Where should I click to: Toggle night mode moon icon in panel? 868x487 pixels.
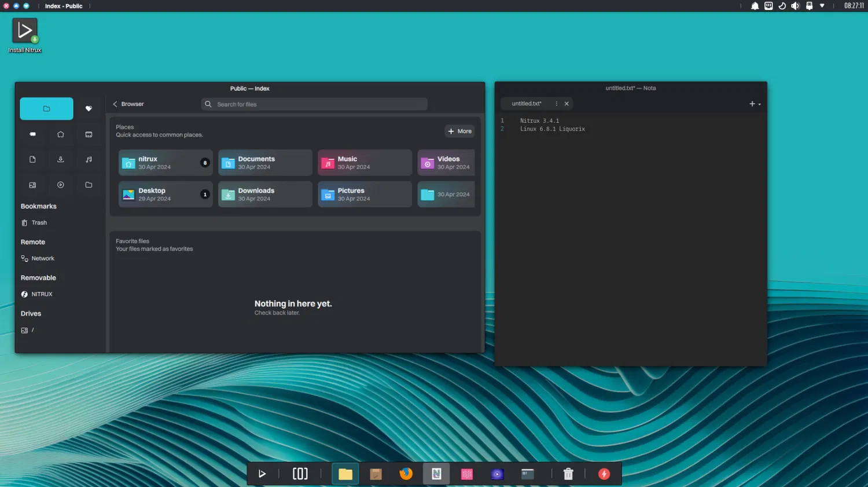coord(782,6)
